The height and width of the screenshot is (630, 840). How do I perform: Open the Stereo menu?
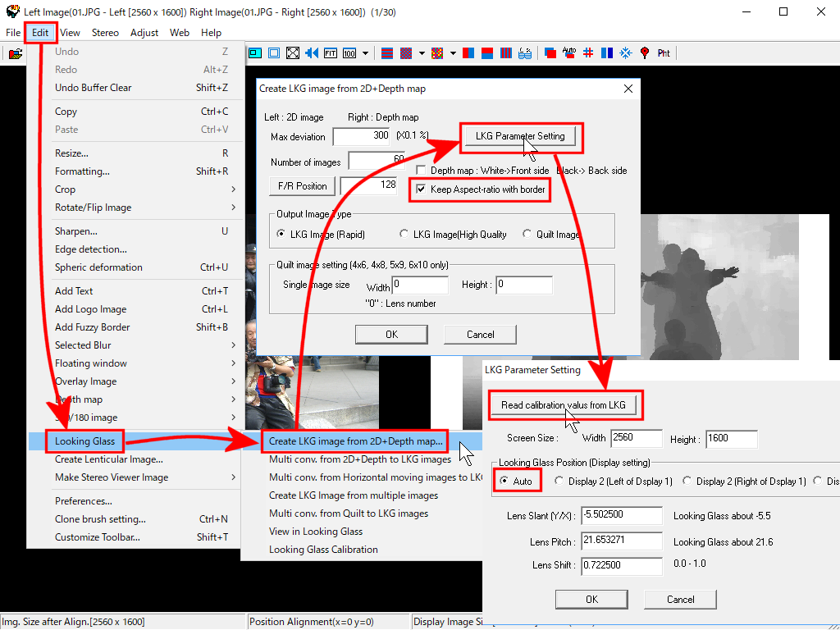105,33
